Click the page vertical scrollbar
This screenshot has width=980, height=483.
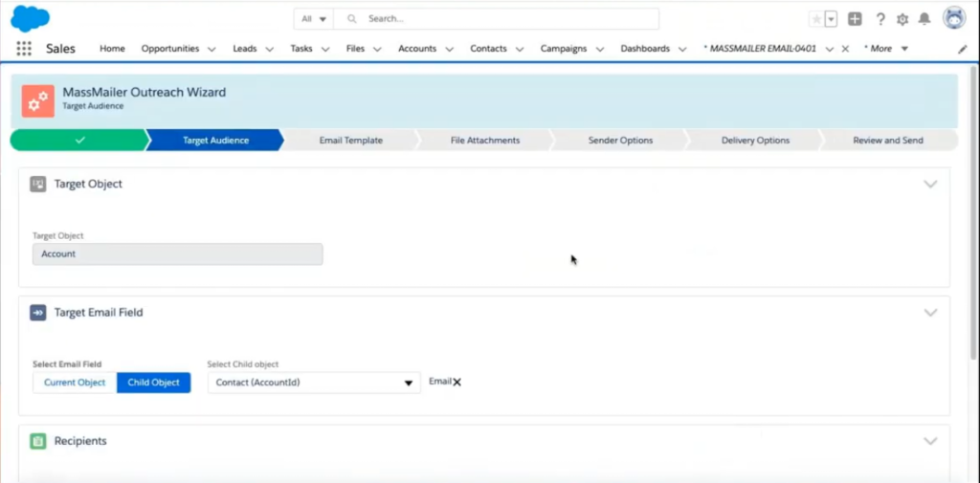[973, 212]
